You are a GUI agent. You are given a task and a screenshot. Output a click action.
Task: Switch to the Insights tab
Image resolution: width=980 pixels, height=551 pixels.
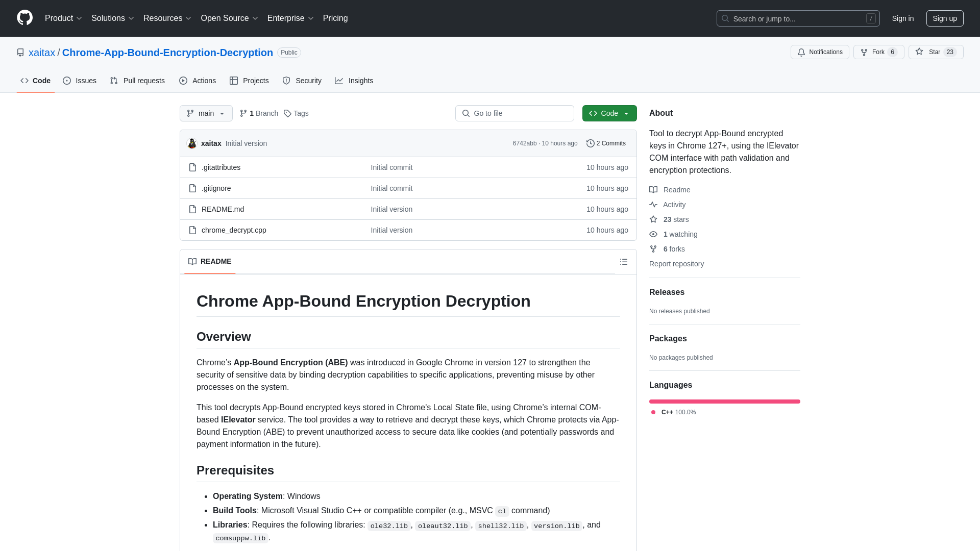[354, 81]
